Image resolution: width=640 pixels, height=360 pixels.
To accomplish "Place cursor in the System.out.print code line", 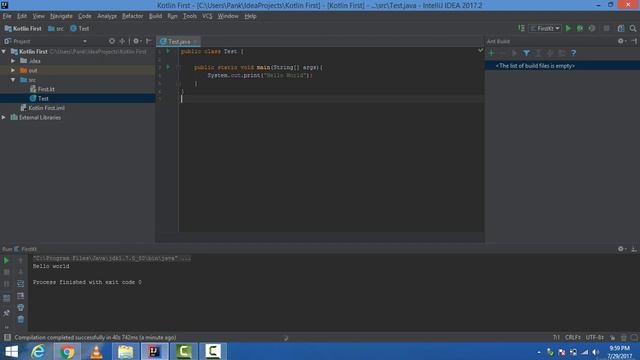I will pos(260,76).
